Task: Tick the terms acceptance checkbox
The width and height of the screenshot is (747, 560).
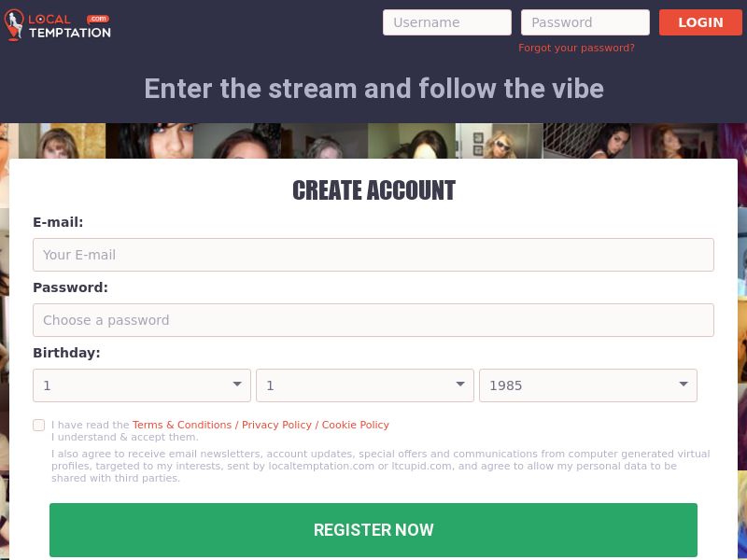Action: 39,425
